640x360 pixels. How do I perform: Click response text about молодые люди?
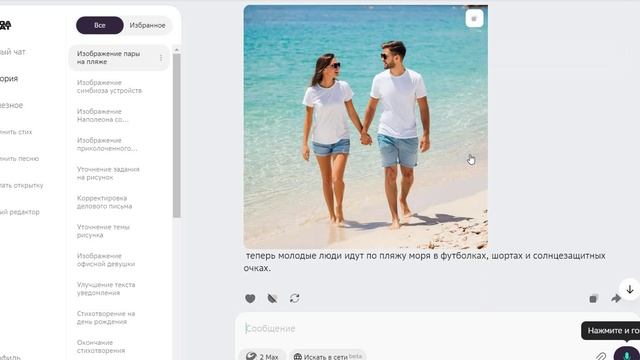[x=424, y=262]
